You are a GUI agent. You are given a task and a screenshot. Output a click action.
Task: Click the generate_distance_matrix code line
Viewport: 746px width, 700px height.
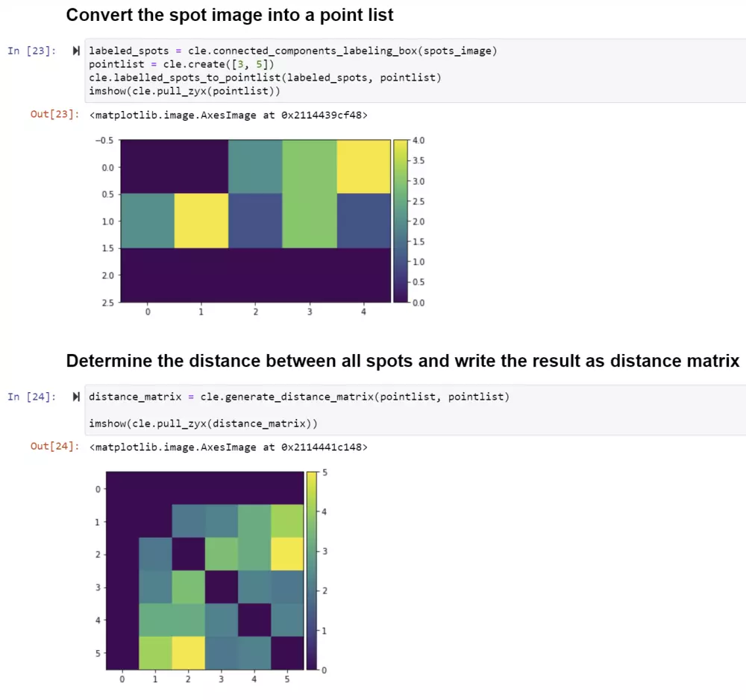[298, 397]
